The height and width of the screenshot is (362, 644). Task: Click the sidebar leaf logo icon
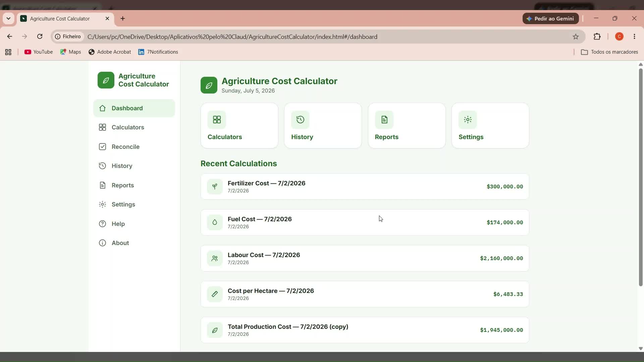106,80
